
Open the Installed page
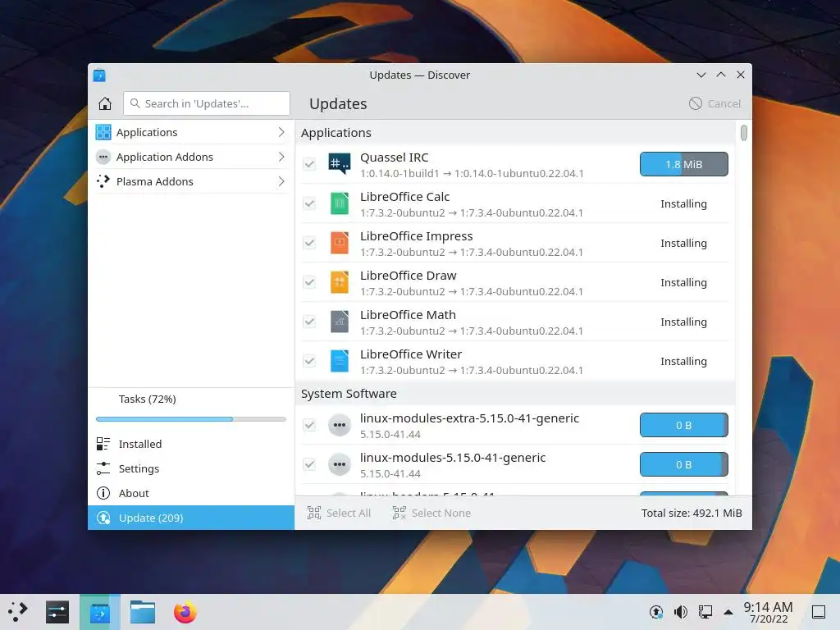pos(191,444)
